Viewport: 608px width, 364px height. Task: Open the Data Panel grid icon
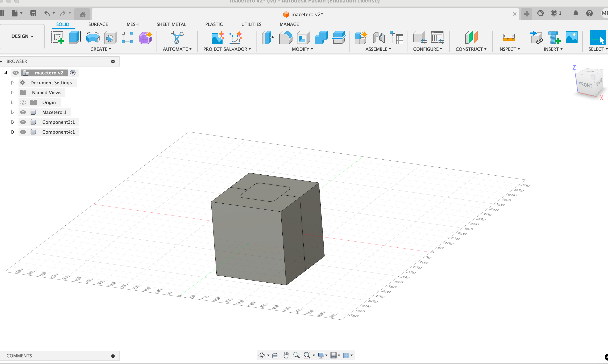(2, 13)
